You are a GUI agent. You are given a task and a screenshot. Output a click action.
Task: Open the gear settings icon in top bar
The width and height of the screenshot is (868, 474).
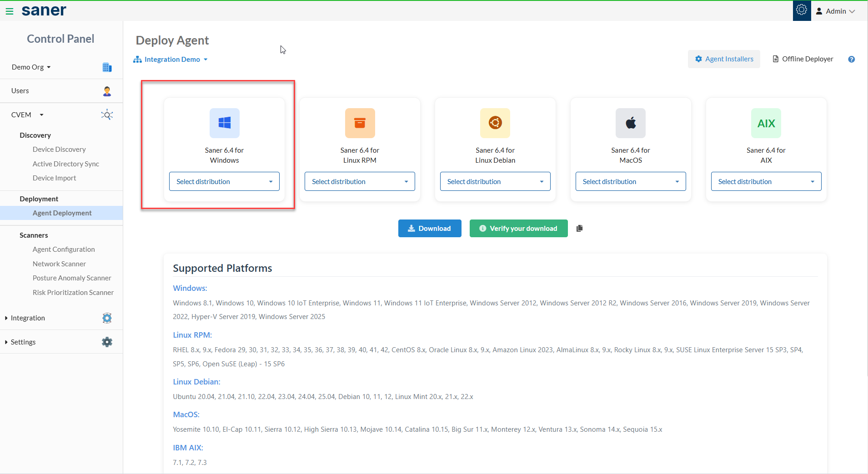pos(802,10)
